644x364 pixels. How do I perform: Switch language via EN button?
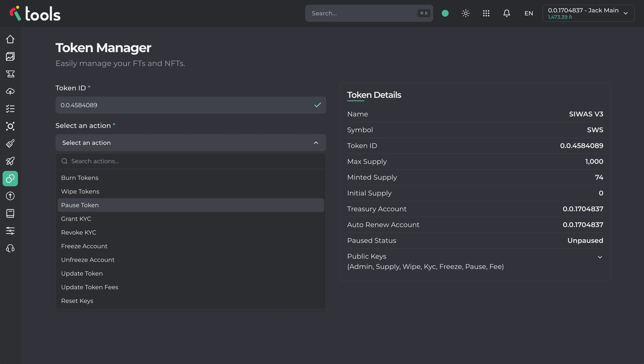coord(529,13)
